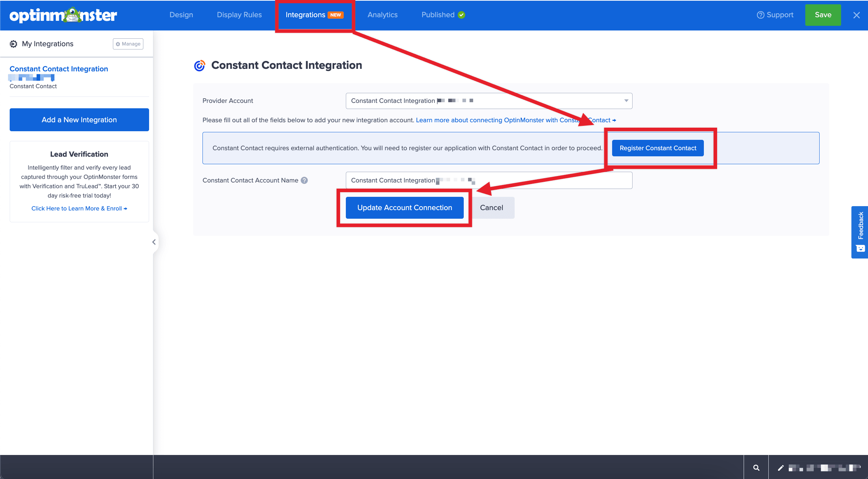
Task: Switch to the Display Rules tab
Action: tap(239, 15)
